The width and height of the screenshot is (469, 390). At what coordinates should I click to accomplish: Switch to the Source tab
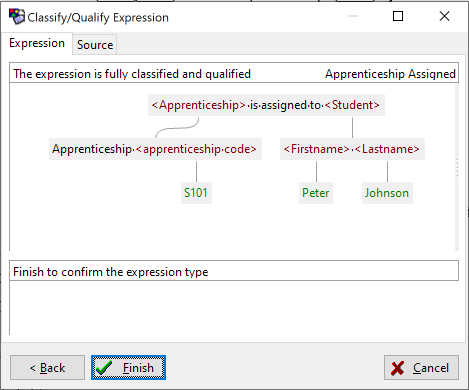pyautogui.click(x=95, y=44)
